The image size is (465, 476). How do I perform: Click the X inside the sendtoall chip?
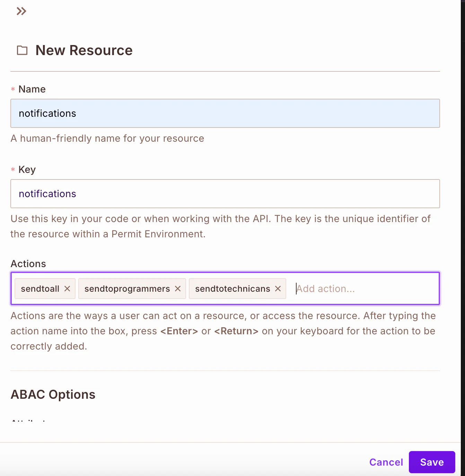tap(68, 289)
